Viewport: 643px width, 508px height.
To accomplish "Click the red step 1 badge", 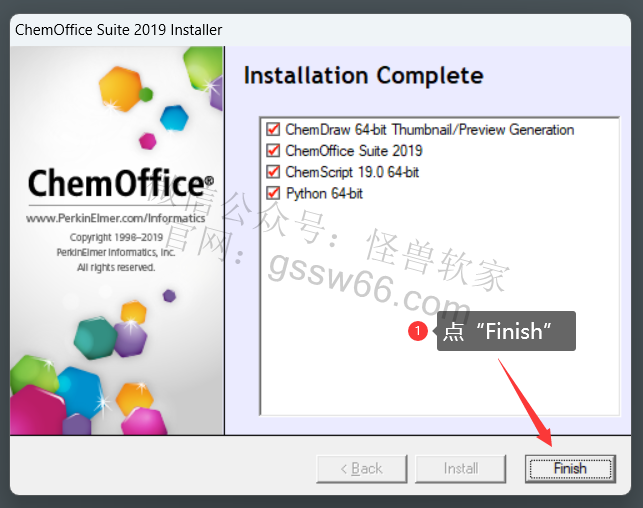I will pos(417,330).
